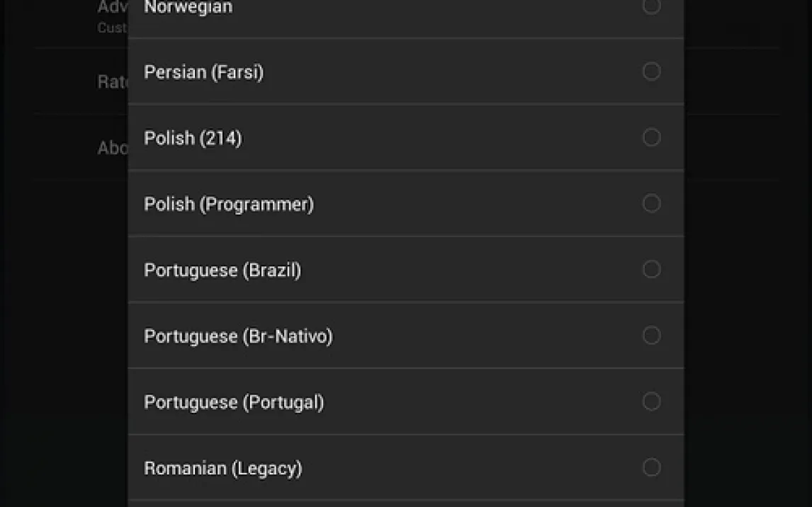The image size is (812, 507).
Task: Choose the Polish (Programmer) radio button
Action: pos(651,204)
